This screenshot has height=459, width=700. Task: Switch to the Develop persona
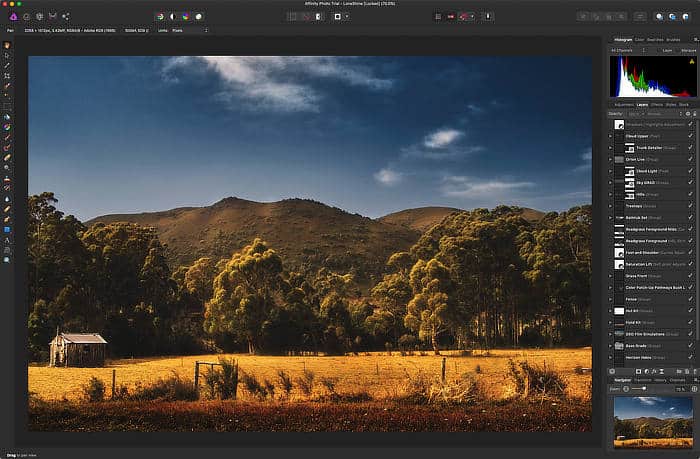point(39,17)
